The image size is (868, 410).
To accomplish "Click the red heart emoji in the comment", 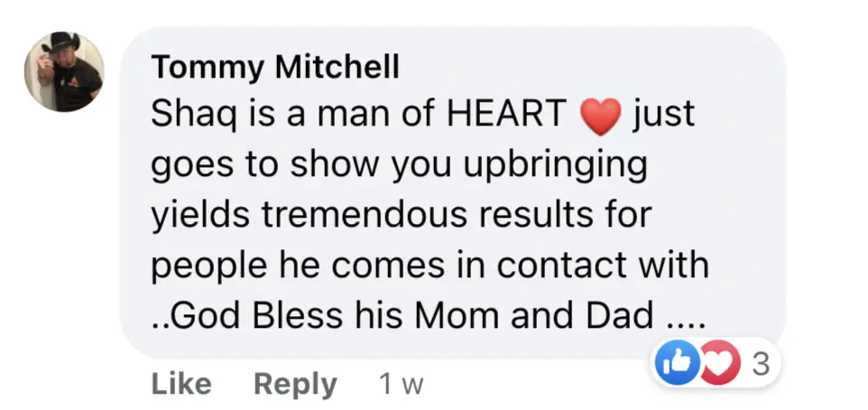I will (x=600, y=116).
